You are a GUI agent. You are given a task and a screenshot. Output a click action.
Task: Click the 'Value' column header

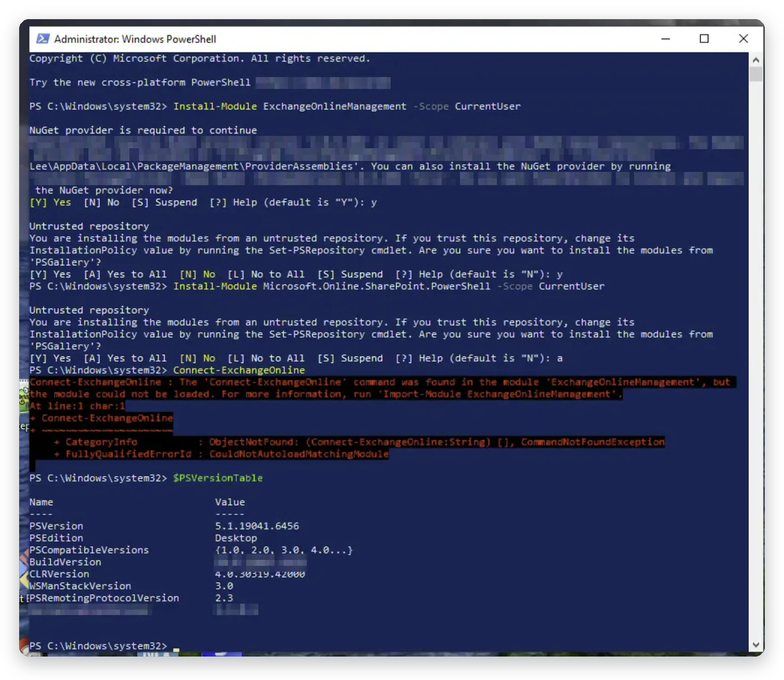[230, 502]
